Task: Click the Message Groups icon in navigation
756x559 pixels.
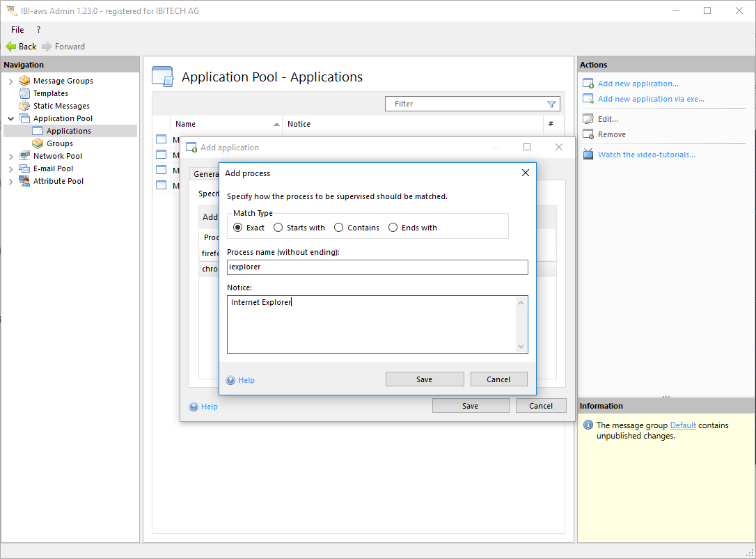Action: (24, 81)
